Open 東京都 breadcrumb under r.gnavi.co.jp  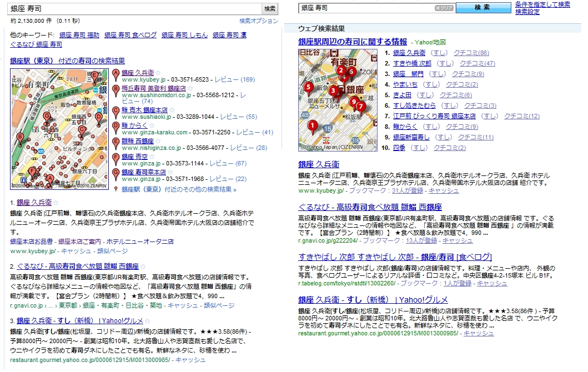click(68, 305)
